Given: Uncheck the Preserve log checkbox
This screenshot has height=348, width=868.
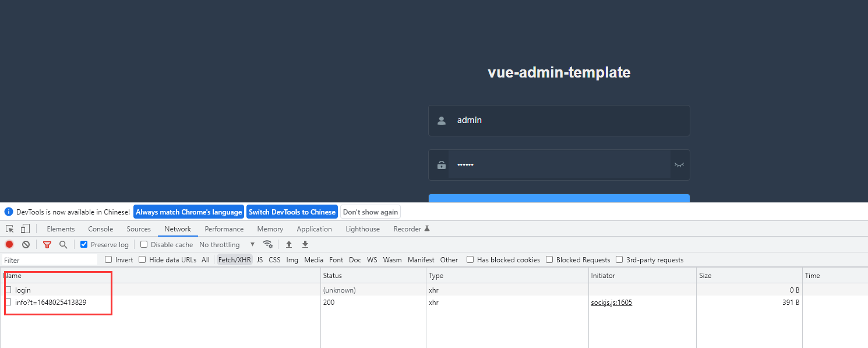Looking at the screenshot, I should tap(83, 244).
